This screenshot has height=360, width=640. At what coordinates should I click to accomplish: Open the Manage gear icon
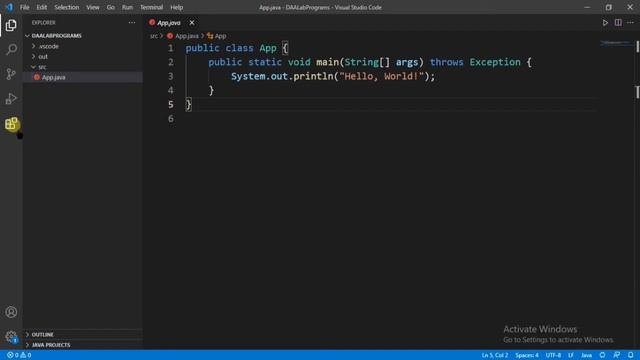click(11, 337)
